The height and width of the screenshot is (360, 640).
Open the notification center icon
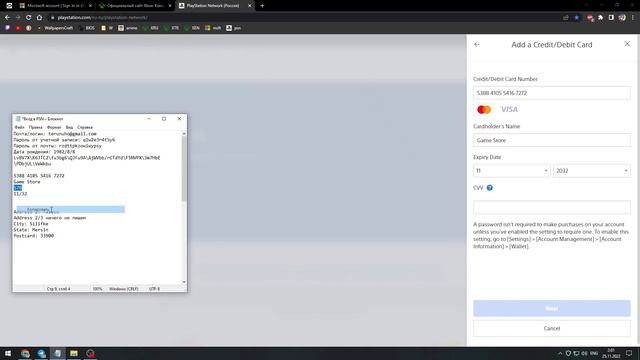click(x=629, y=353)
